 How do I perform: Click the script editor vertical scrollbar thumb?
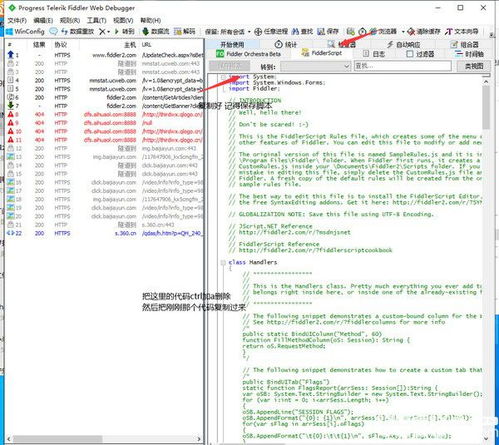click(x=486, y=107)
